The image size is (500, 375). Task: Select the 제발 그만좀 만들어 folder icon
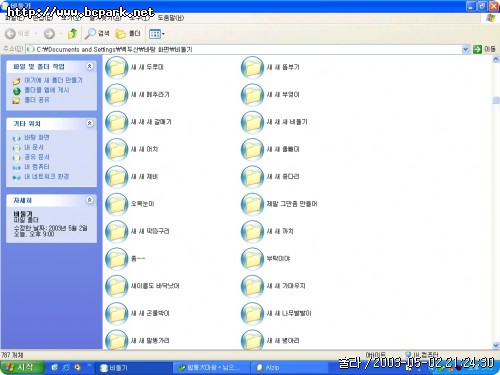(x=252, y=204)
